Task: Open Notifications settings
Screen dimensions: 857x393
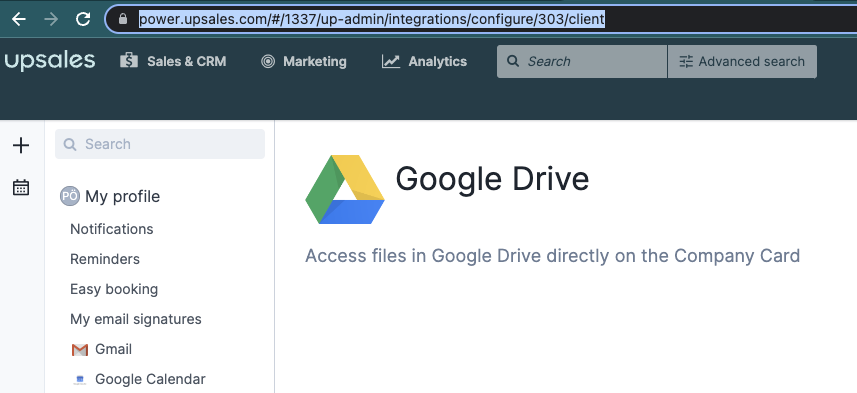Action: pyautogui.click(x=111, y=229)
